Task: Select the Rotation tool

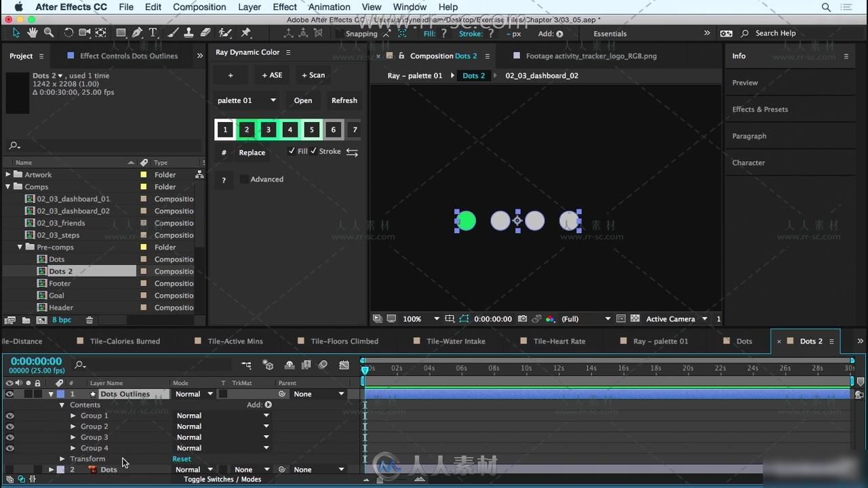Action: (x=68, y=33)
